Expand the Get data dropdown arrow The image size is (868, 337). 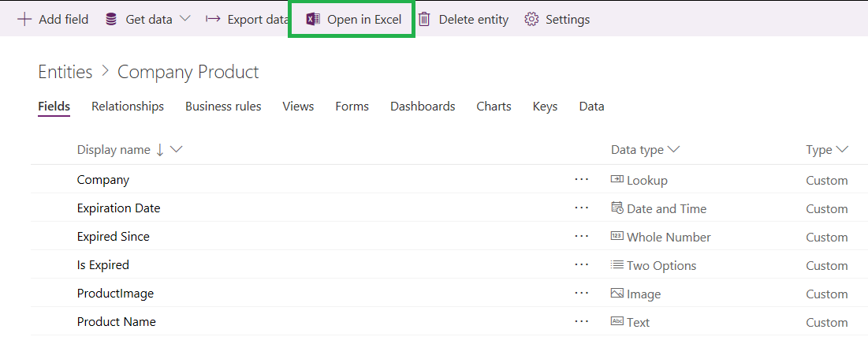(x=185, y=19)
